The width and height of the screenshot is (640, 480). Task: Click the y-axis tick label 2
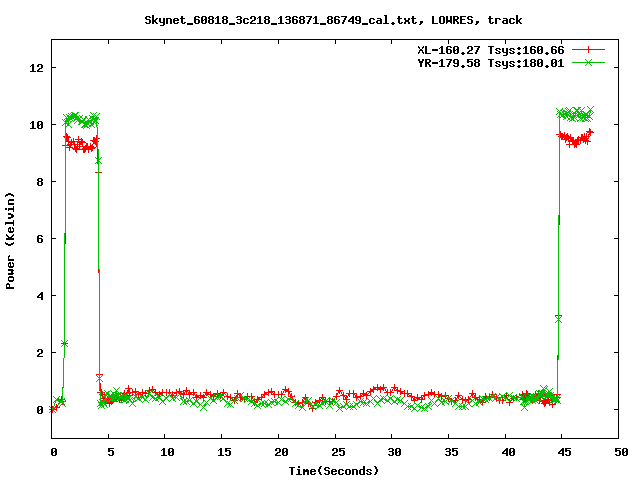[40, 353]
